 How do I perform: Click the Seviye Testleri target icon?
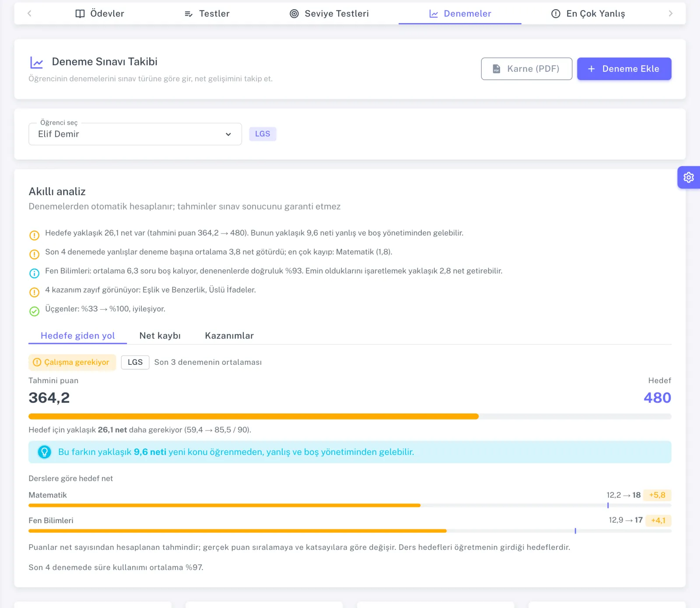point(294,14)
